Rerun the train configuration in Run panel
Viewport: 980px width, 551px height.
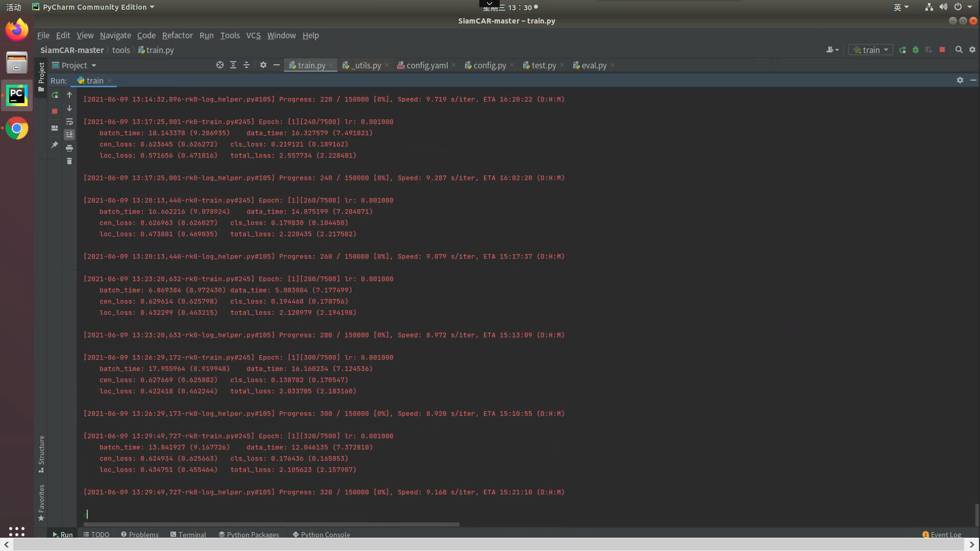55,95
